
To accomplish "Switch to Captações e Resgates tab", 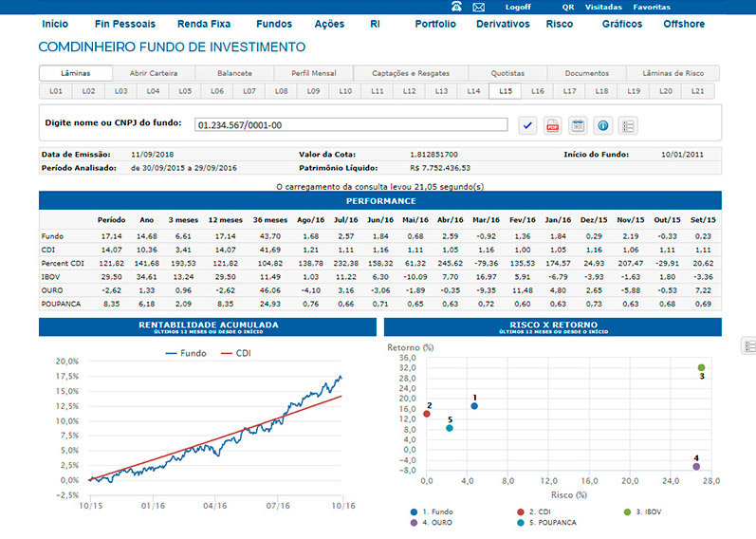I will point(411,73).
